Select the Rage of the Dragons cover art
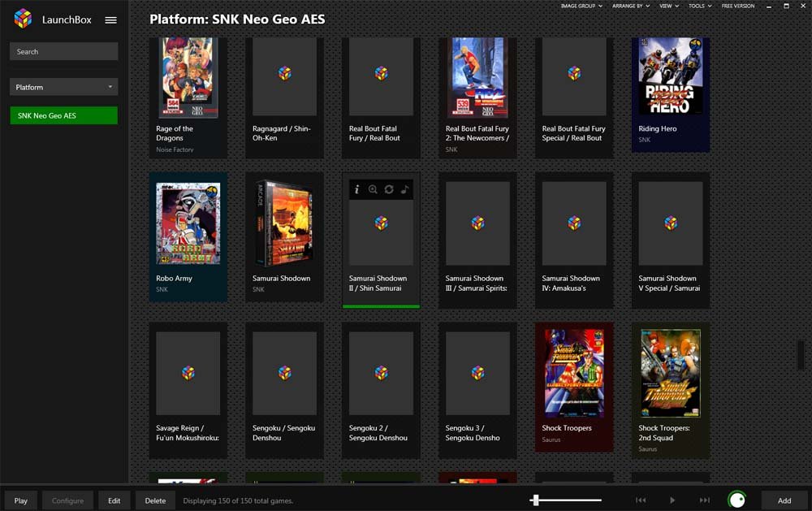812x511 pixels. pos(188,77)
